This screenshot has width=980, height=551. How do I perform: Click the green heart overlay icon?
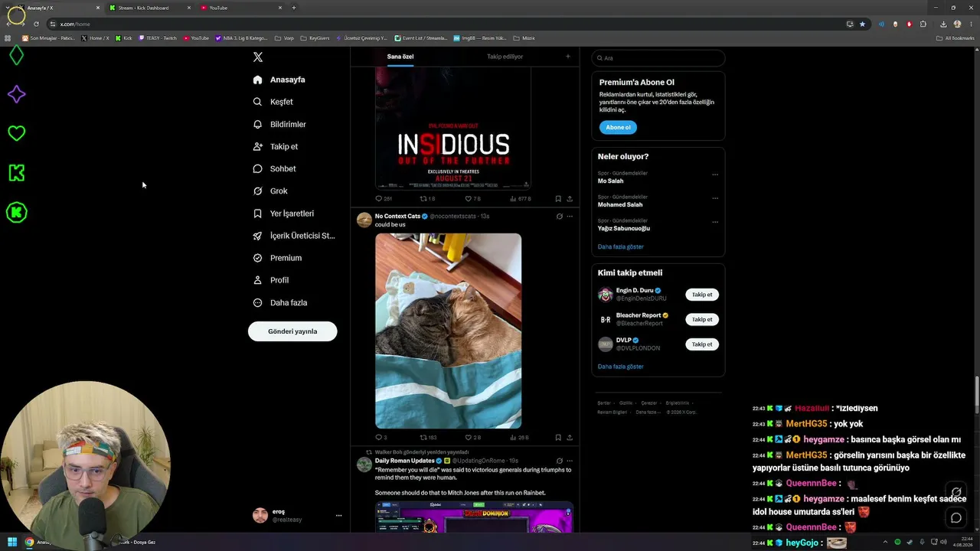point(16,133)
